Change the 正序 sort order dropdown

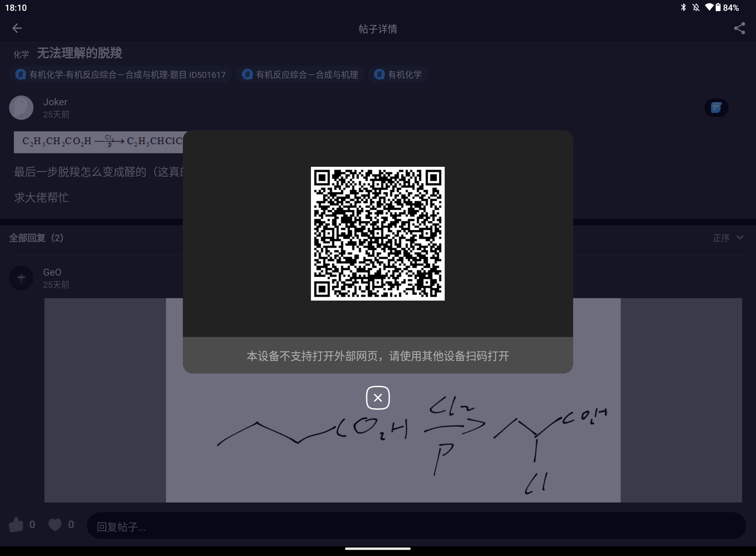[x=728, y=238]
